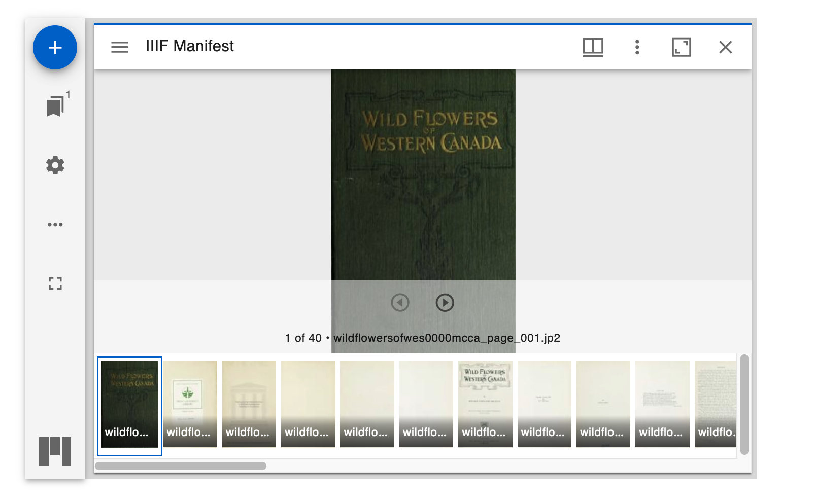Select the first cover thumbnail labeled wildflo...
The height and width of the screenshot is (504, 815).
pos(129,403)
